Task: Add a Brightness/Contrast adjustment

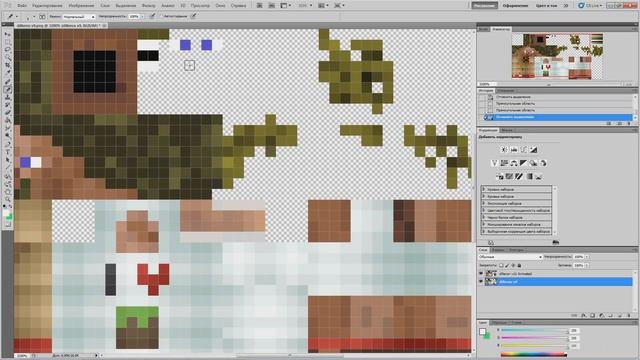Action: point(504,150)
